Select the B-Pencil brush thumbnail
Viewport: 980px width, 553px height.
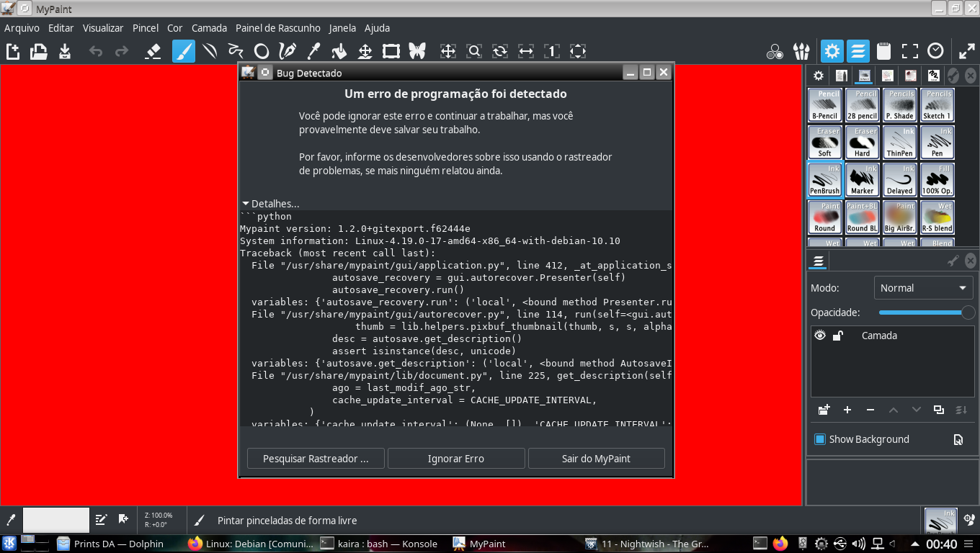(825, 105)
